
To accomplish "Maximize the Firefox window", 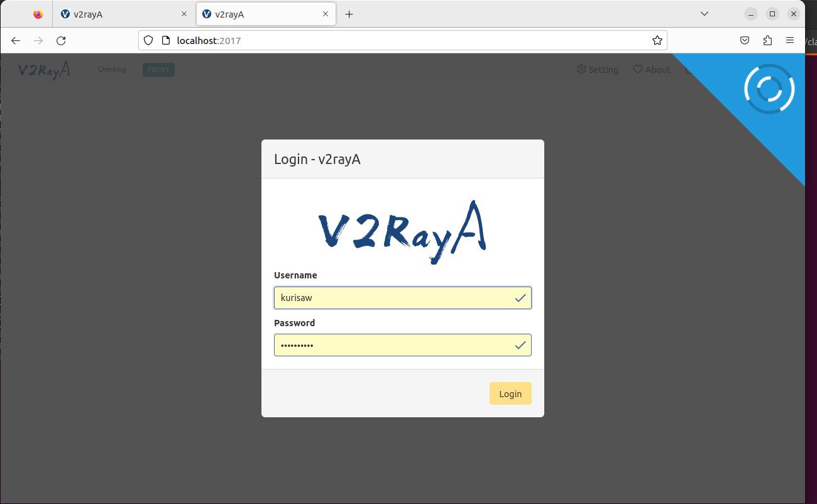I will click(x=772, y=14).
